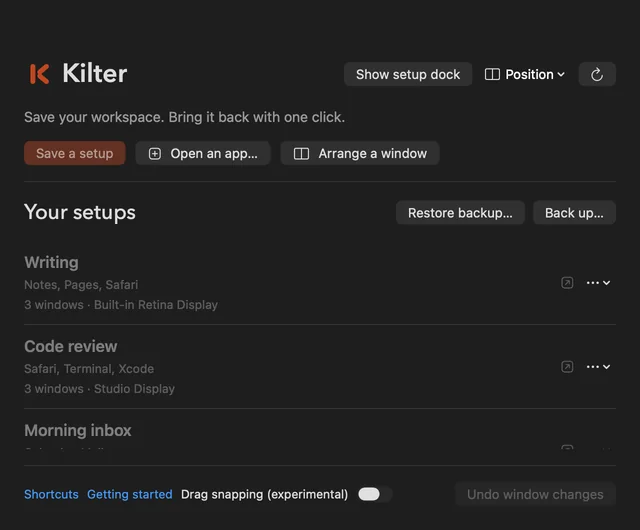Image resolution: width=640 pixels, height=530 pixels.
Task: Click the Kilter app title text
Action: click(x=95, y=73)
